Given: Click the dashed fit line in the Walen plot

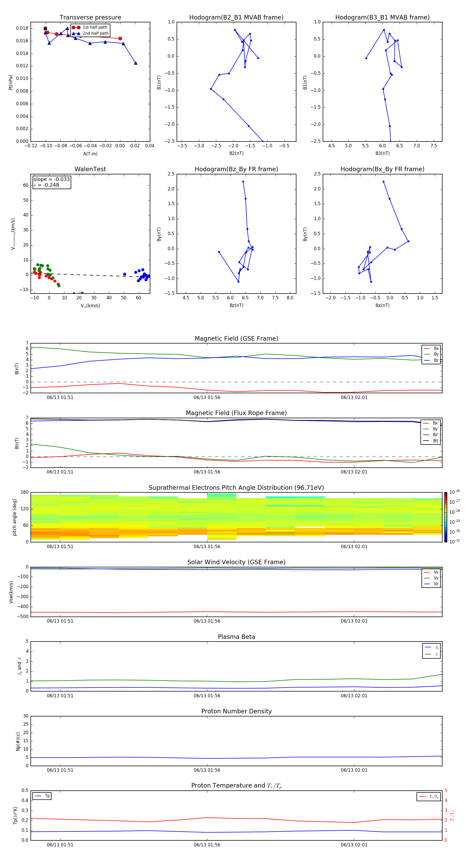Looking at the screenshot, I should tap(90, 275).
